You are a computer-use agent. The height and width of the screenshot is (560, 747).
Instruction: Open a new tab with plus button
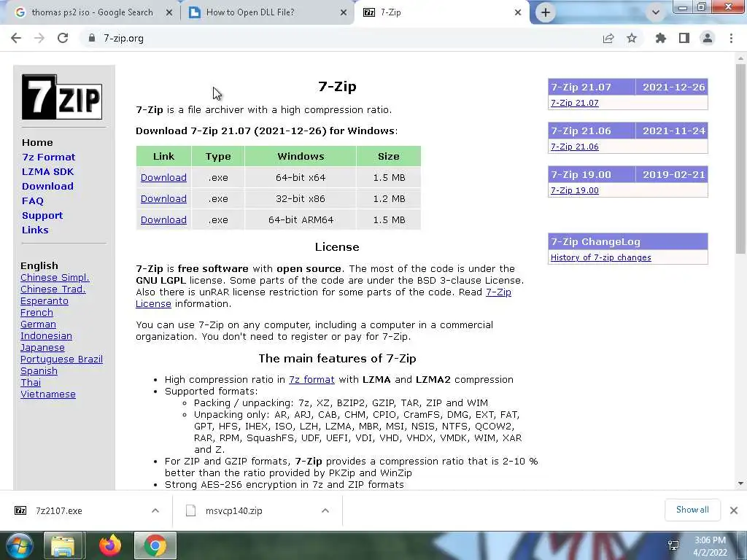point(546,12)
